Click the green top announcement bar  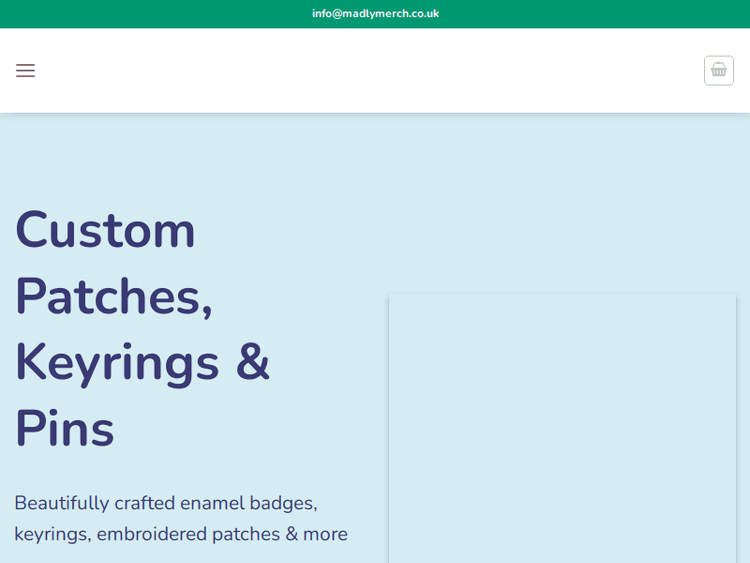(x=600, y=14)
